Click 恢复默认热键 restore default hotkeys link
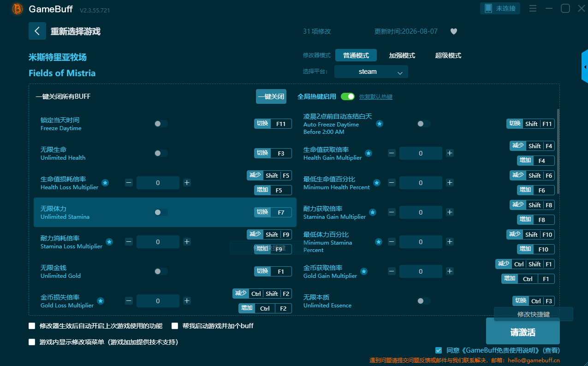 [376, 97]
